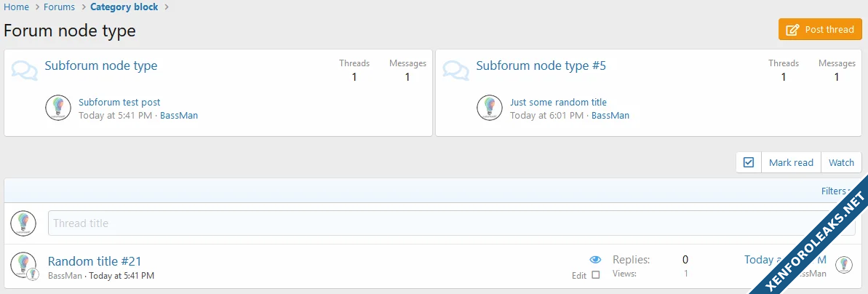Open Forums breadcrumb link
Screen dimensions: 868x294
pos(59,7)
